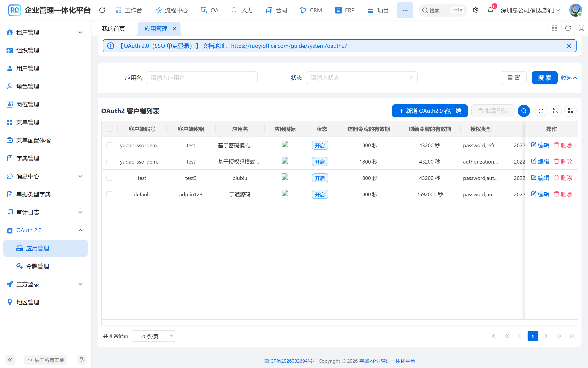Open the notification bell with badge 6
588x368 pixels.
coord(490,10)
